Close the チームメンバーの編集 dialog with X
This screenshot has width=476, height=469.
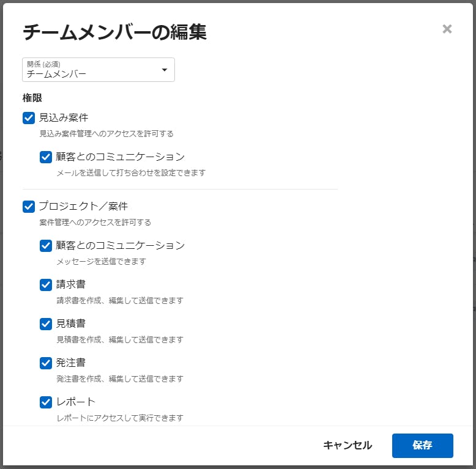click(447, 29)
